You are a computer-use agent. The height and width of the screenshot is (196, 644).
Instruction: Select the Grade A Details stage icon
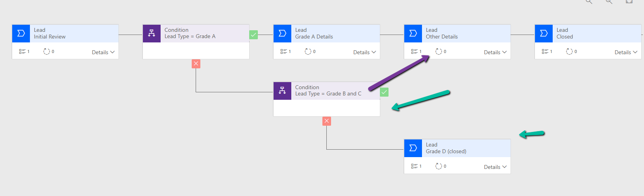282,33
